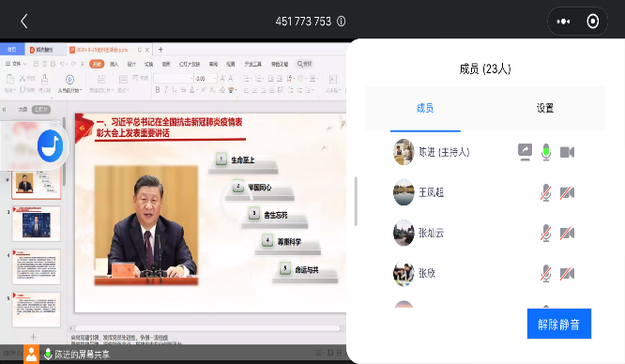
Task: Open the 开发工具 ribbon tab
Action: (252, 64)
